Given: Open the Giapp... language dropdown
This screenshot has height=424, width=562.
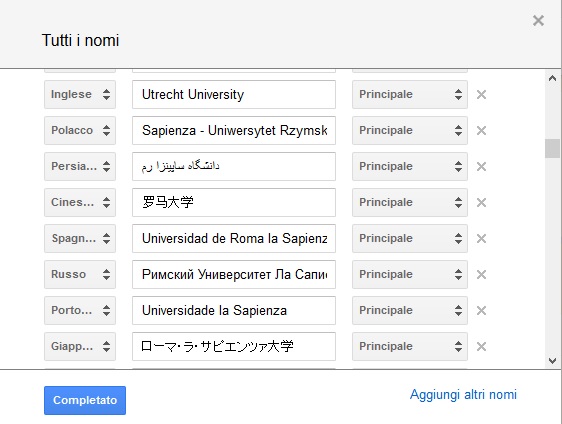Looking at the screenshot, I should (80, 347).
